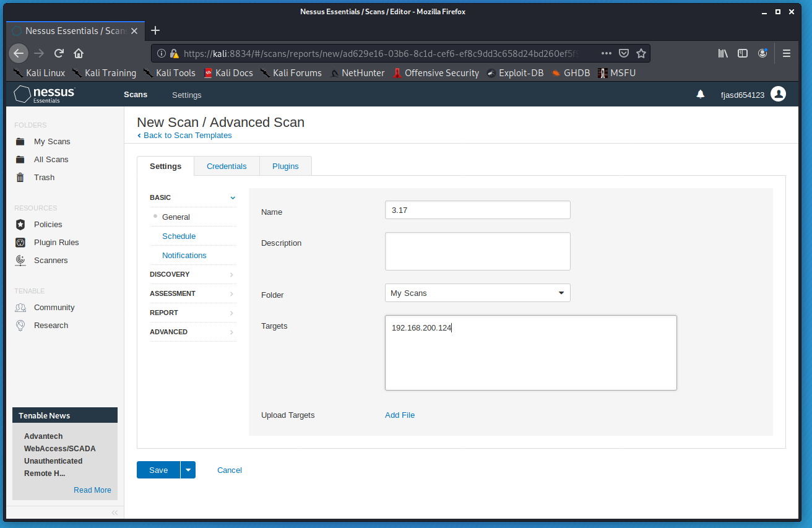Collapse the BASIC settings section

(x=192, y=197)
